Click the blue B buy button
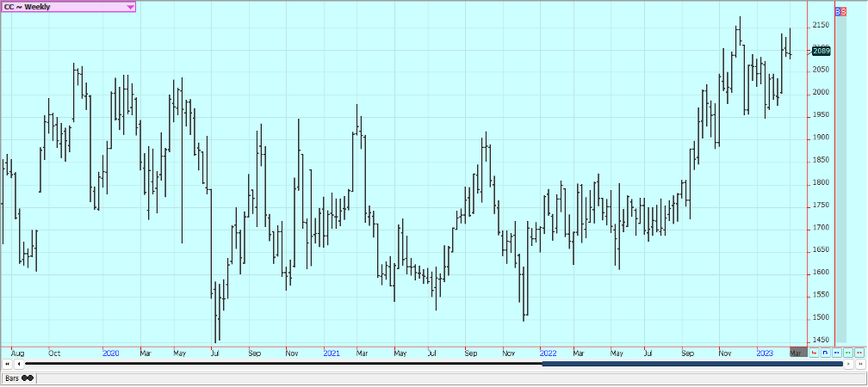 coord(838,11)
